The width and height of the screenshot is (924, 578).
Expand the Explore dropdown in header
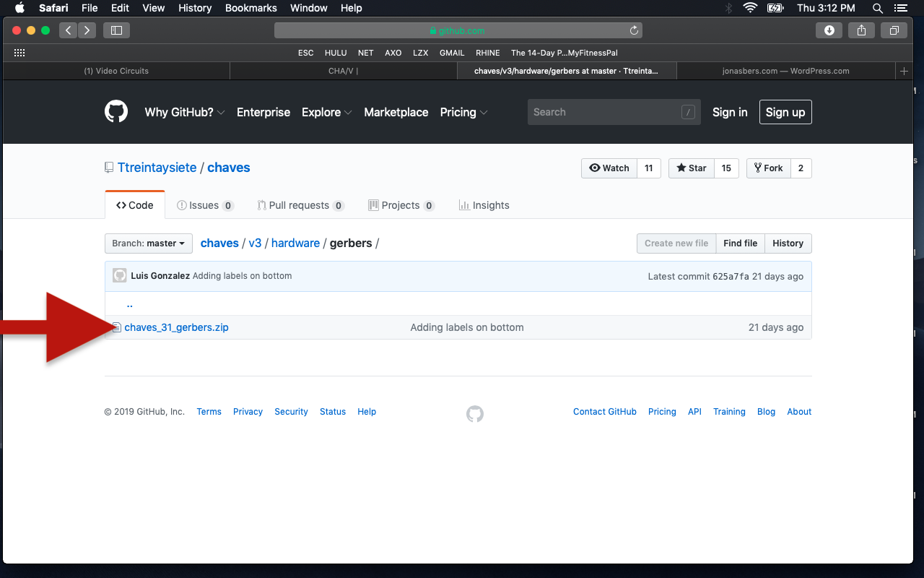point(326,112)
